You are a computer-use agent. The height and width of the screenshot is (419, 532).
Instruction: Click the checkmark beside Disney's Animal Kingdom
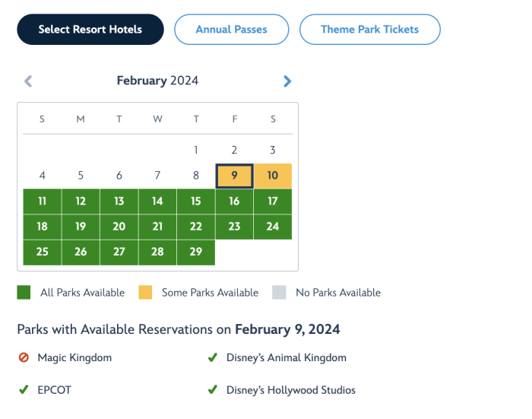tap(213, 358)
